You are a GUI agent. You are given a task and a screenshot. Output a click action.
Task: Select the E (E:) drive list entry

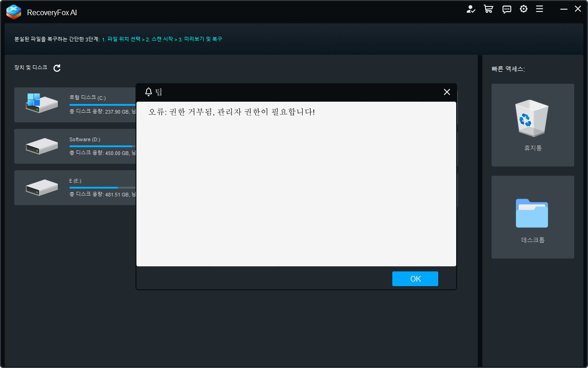pyautogui.click(x=73, y=187)
